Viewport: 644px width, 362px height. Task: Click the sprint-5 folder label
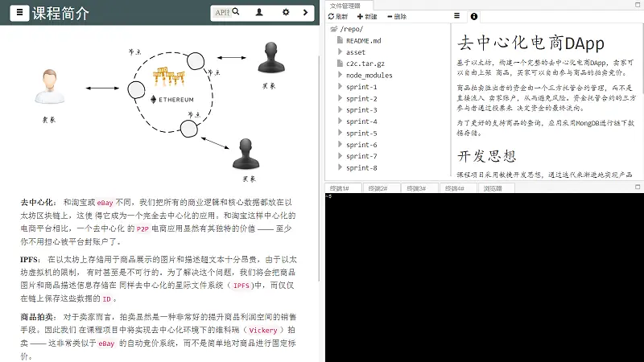(361, 133)
